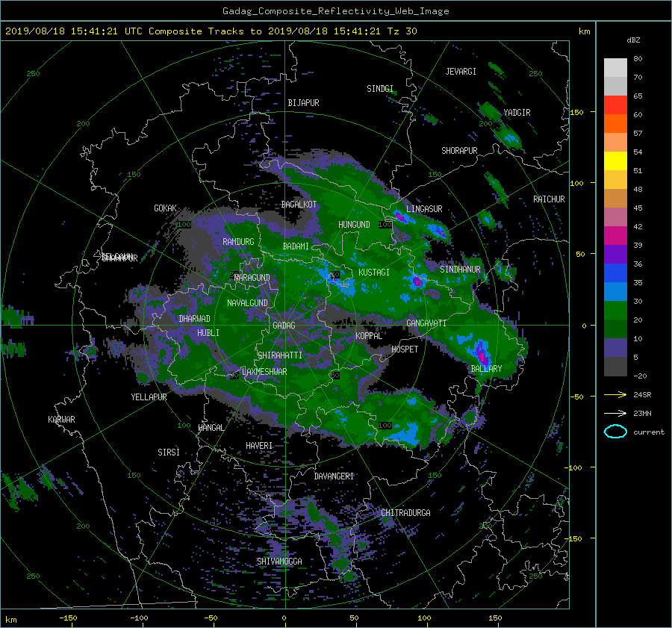The image size is (672, 628).
Task: Click the 'km' unit label at bottom-left corner
Action: (11, 620)
